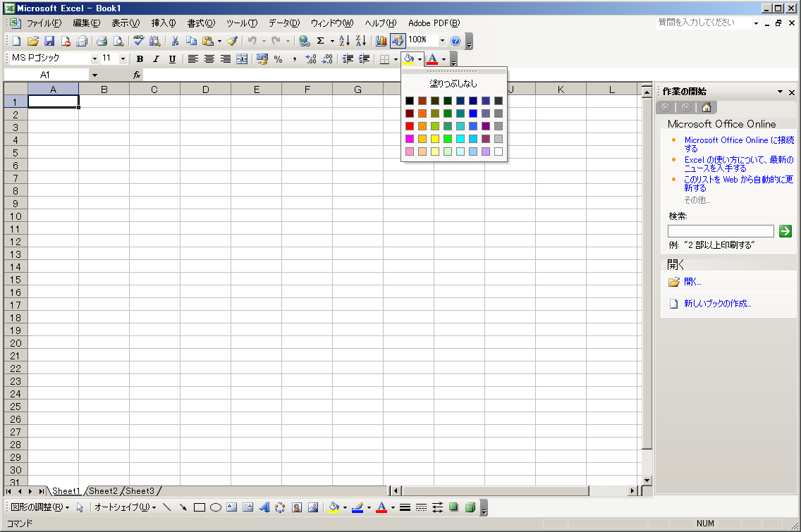Click the Save icon in the toolbar
This screenshot has height=532, width=801.
[x=49, y=41]
